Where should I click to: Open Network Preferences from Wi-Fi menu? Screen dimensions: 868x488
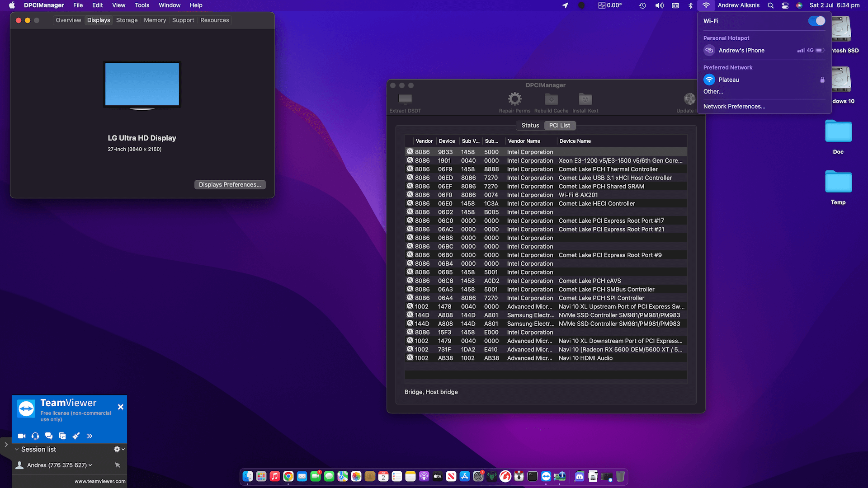(x=734, y=107)
